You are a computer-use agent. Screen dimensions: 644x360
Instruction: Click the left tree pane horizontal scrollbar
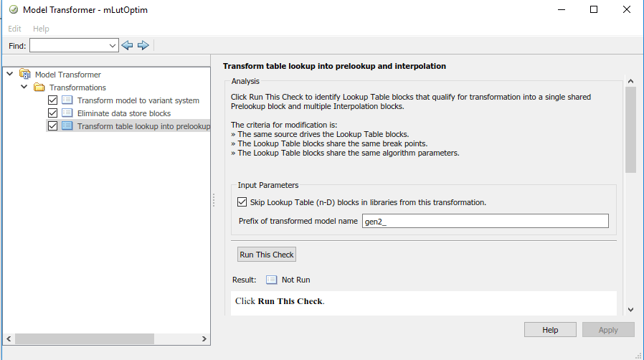(x=104, y=338)
